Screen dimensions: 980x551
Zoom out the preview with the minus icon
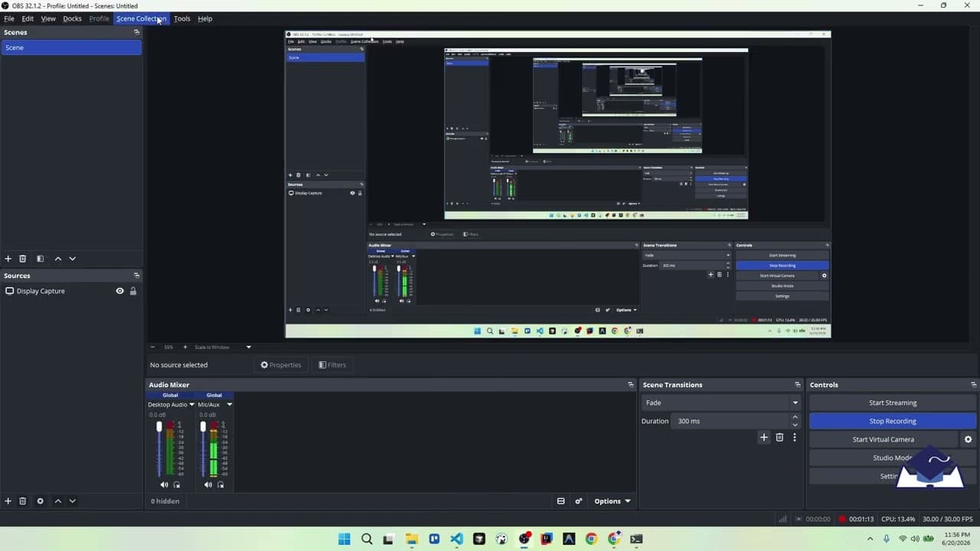coord(152,347)
